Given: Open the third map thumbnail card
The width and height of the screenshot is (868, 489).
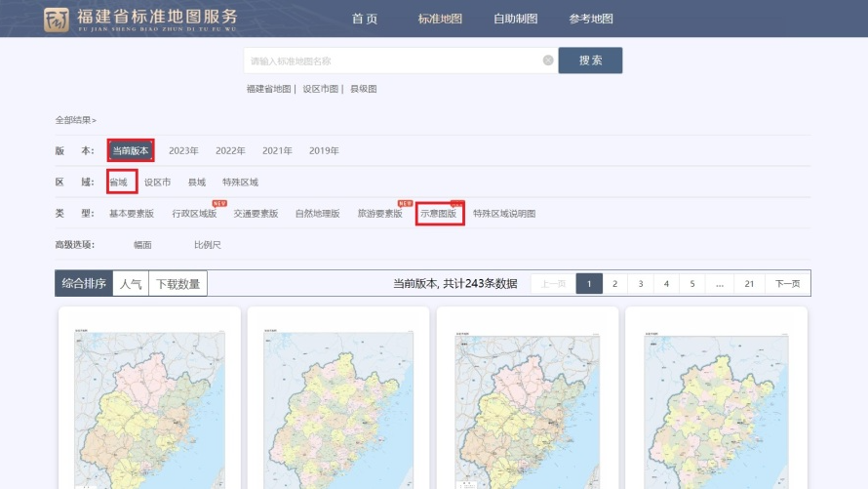Looking at the screenshot, I should point(527,399).
